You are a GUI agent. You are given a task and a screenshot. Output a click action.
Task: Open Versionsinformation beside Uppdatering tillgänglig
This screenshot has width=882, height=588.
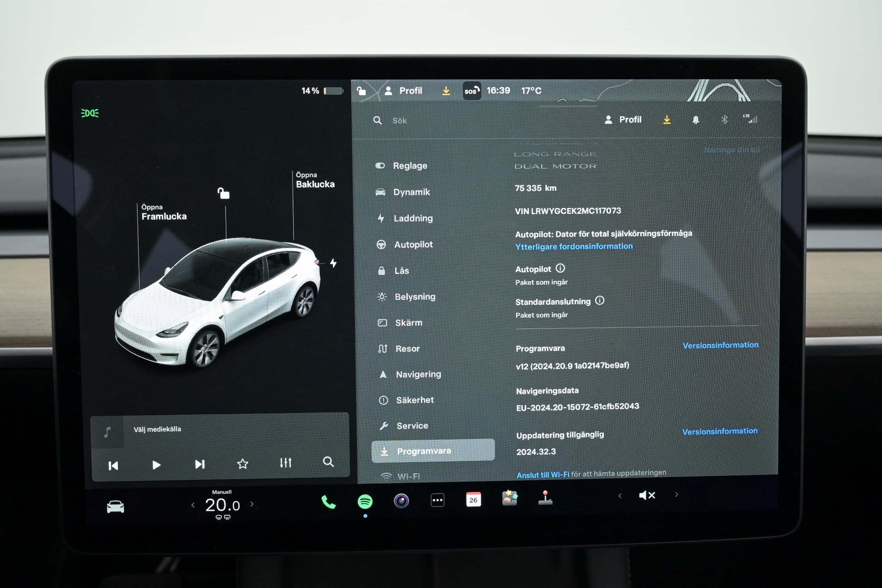click(720, 431)
